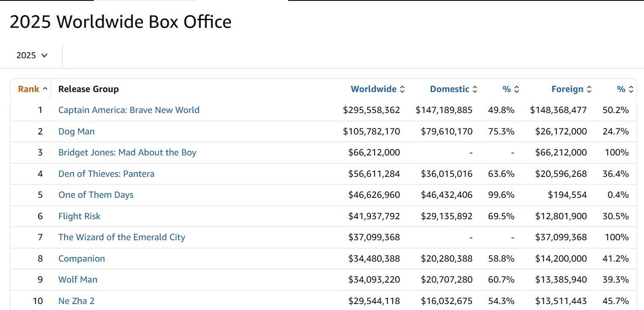Screen dimensions: 644x310
Task: Select worldwide gross $41,937,792
Action: (x=374, y=216)
